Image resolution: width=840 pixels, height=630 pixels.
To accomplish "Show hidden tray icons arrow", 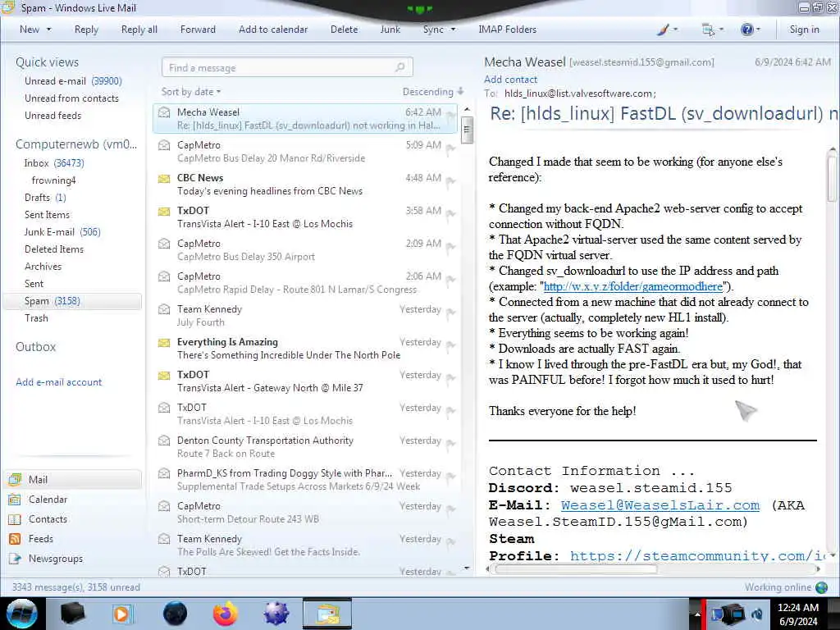I will (697, 614).
